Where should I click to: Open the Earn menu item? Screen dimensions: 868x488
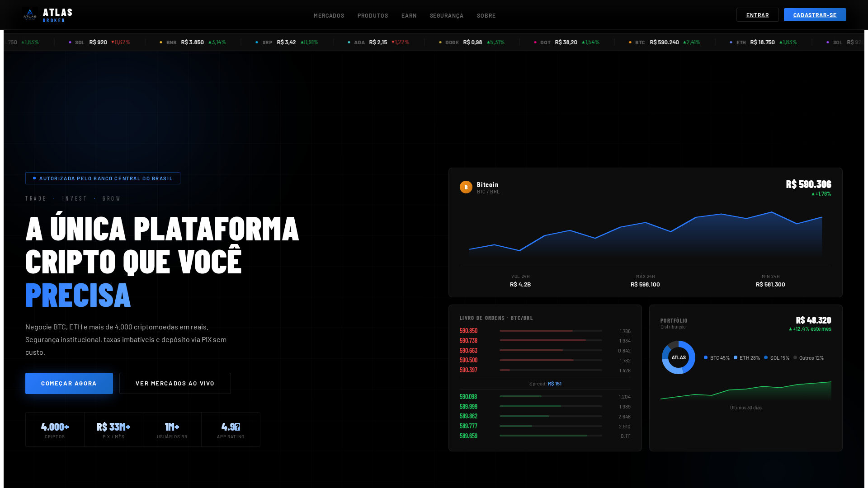click(409, 15)
